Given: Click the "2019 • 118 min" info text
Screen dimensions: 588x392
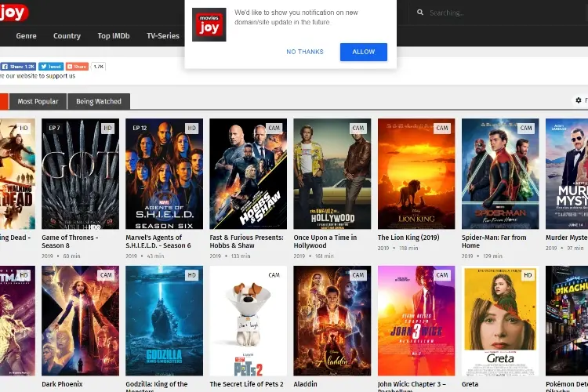Looking at the screenshot, I should 397,248.
